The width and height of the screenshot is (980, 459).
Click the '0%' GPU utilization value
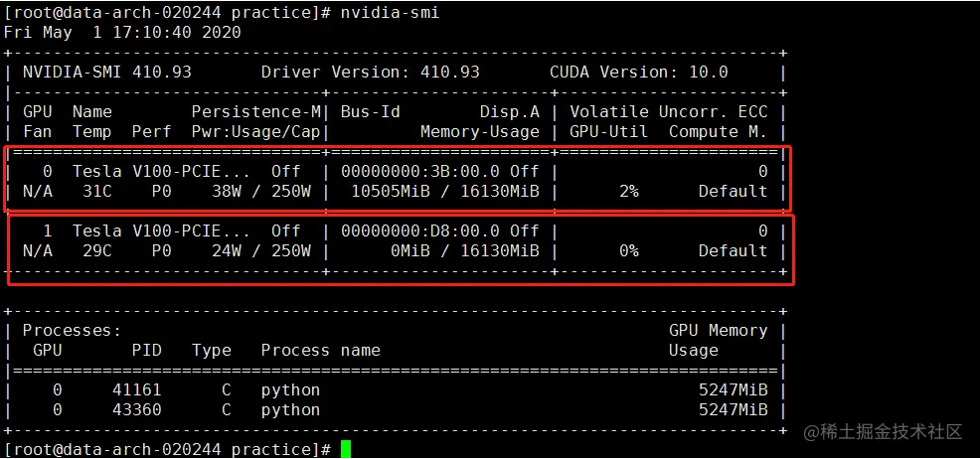click(x=628, y=251)
